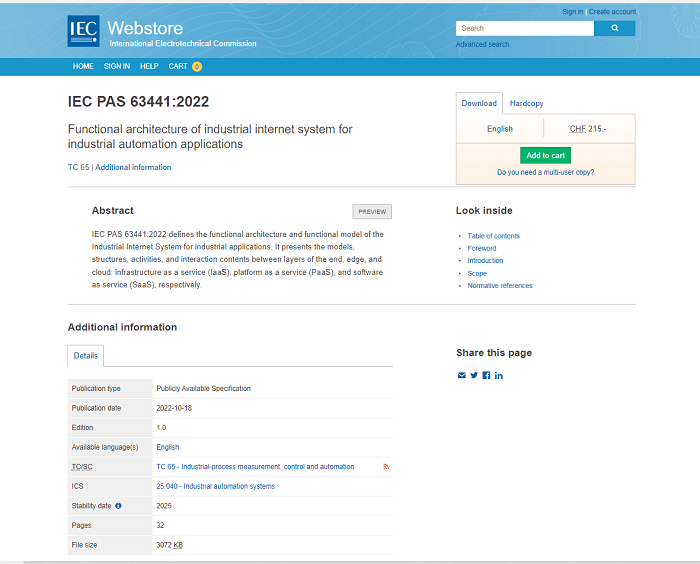This screenshot has height=564, width=700.
Task: Click the Available language(s) value English
Action: point(168,447)
